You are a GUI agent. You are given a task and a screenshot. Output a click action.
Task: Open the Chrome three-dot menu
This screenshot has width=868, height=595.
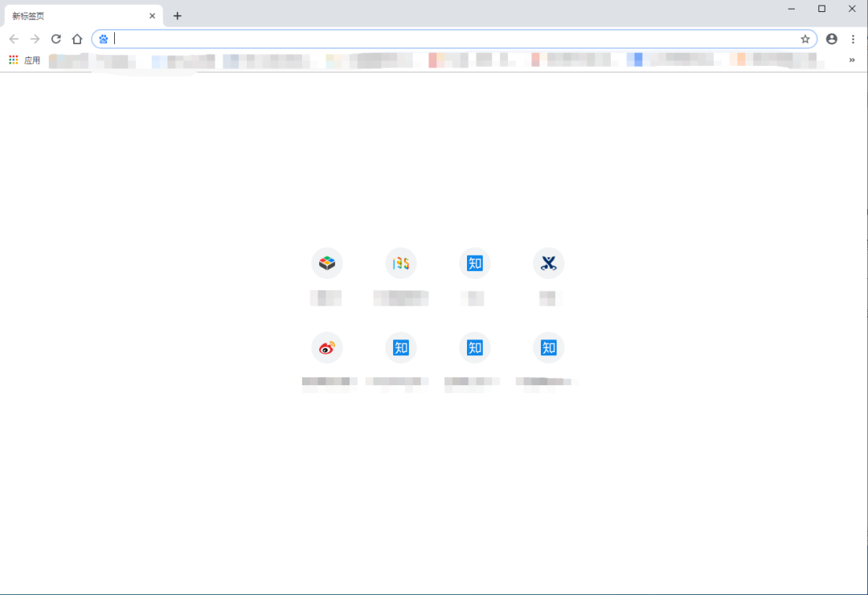pos(853,39)
